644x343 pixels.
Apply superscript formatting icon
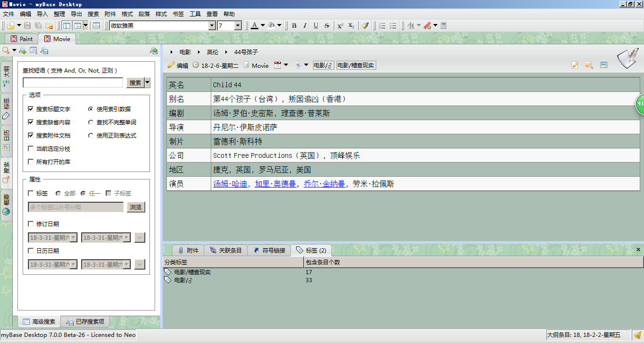[x=340, y=25]
